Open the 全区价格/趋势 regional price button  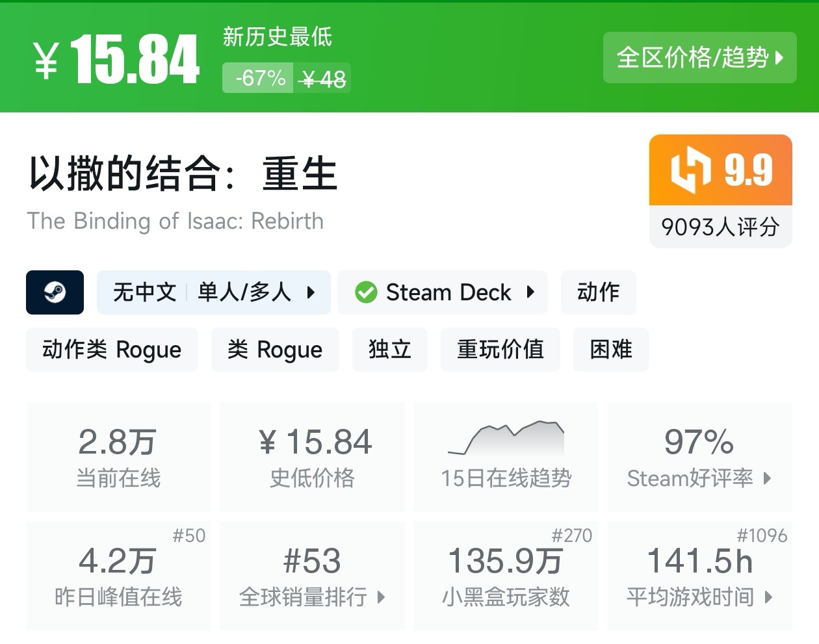pyautogui.click(x=699, y=58)
